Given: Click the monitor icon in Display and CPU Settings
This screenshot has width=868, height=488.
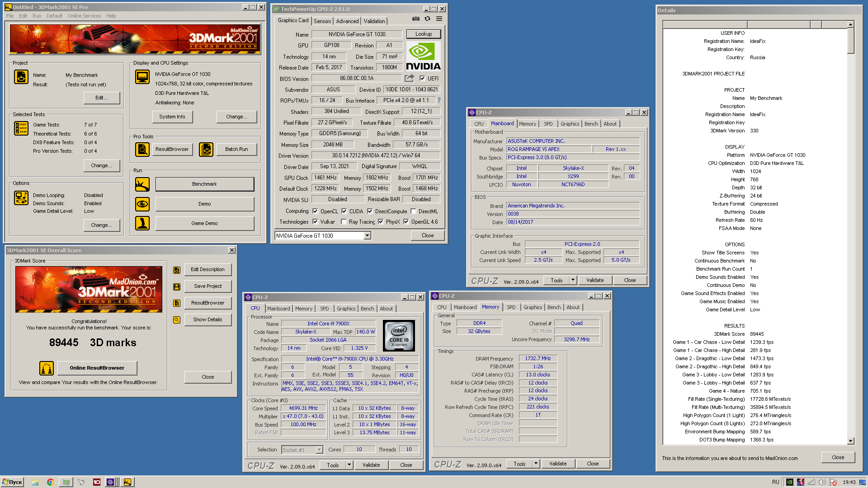Looking at the screenshot, I should 142,77.
